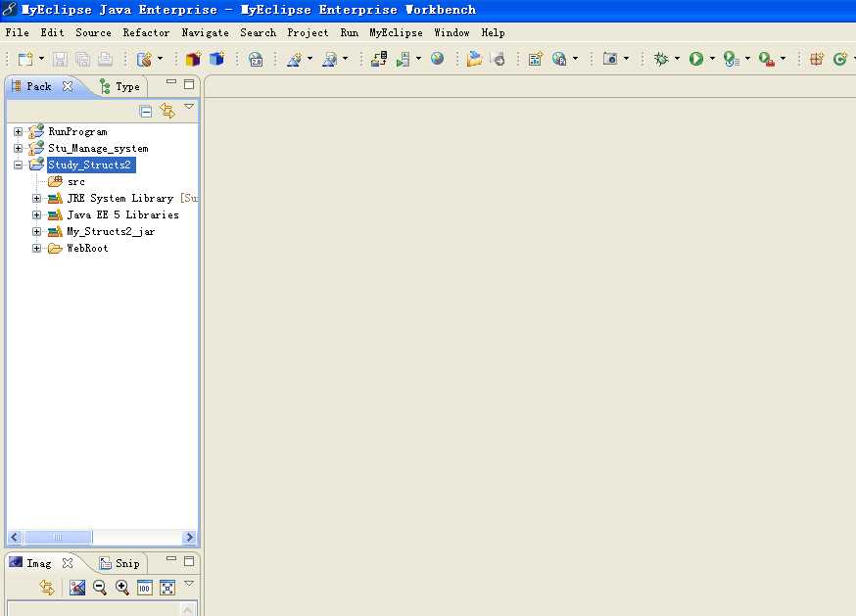Click the Debug bug icon
Viewport: 856px width, 616px height.
click(661, 59)
